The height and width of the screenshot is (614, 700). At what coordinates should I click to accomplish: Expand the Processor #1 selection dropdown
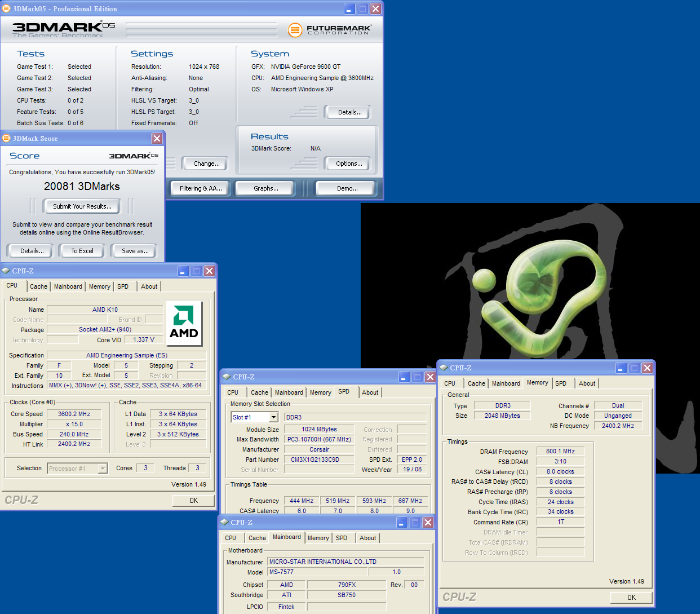[103, 469]
